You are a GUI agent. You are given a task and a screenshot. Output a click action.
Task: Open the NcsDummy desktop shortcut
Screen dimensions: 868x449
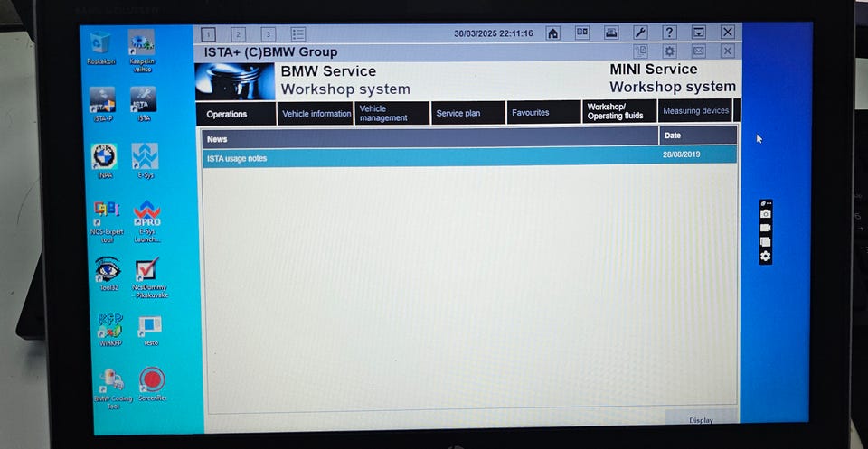(149, 277)
